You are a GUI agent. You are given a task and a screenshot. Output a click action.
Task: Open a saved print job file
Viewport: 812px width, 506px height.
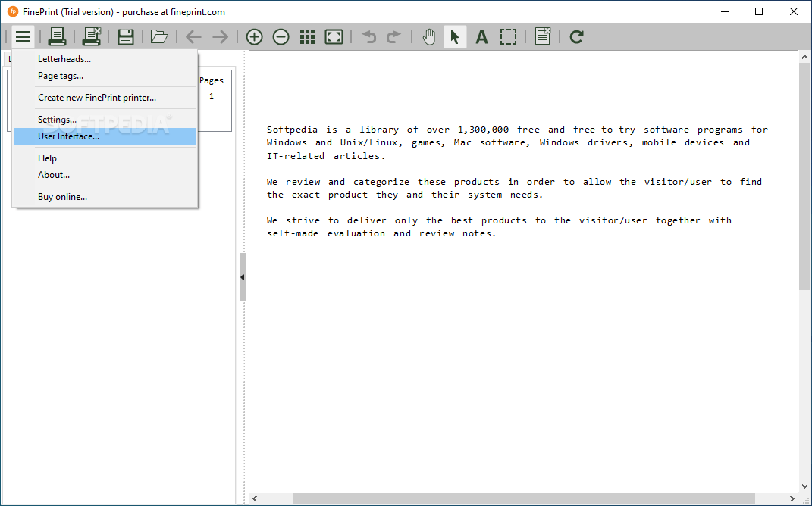[x=158, y=36]
